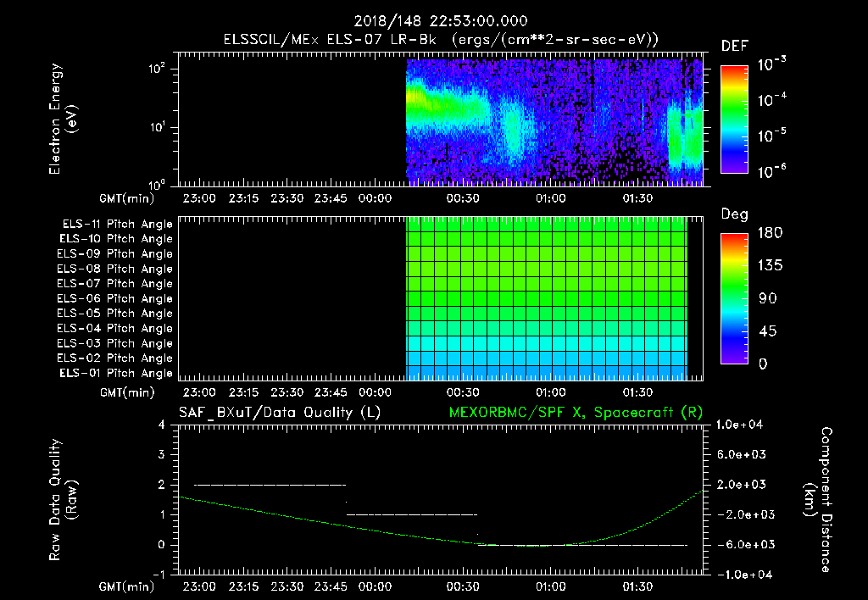Click 23:00 tick under the data quality panel
The height and width of the screenshot is (600, 868).
coord(199,586)
